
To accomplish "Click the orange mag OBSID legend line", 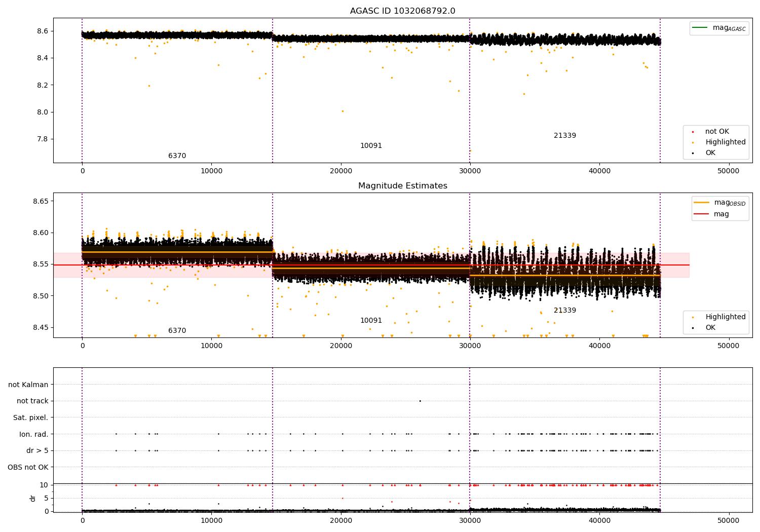I will click(701, 203).
